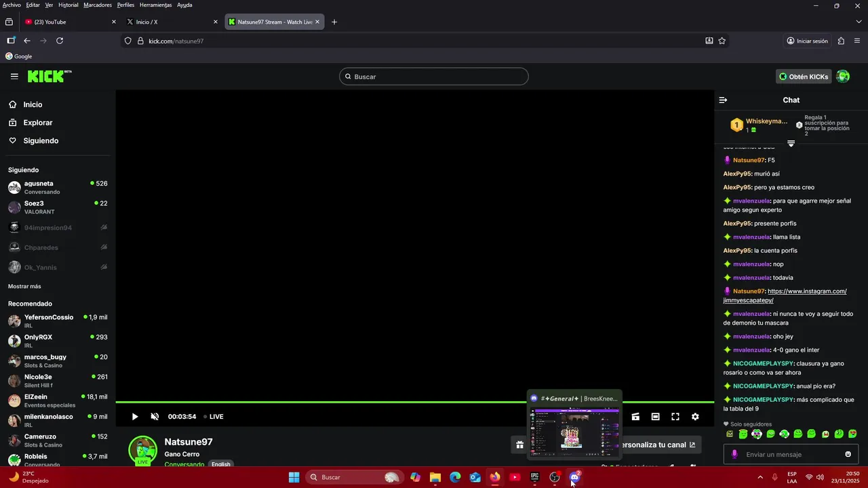The image size is (868, 488).
Task: Click the purple microphone icon in message box
Action: (734, 454)
